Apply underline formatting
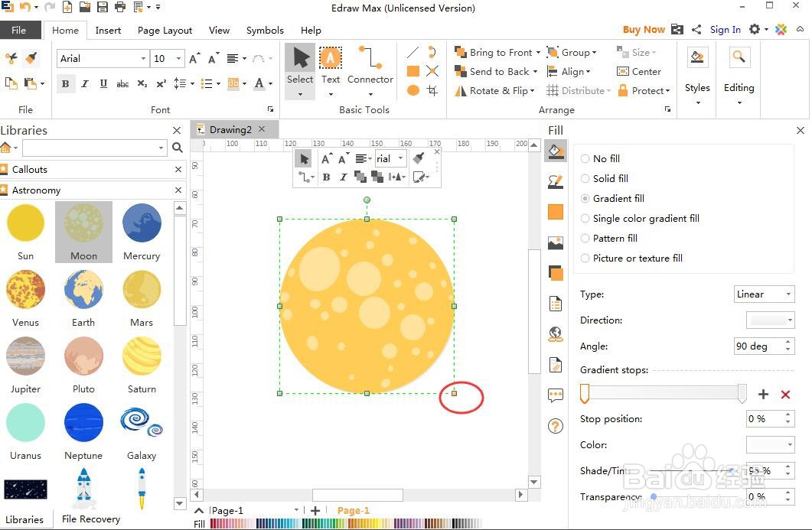 [x=103, y=83]
